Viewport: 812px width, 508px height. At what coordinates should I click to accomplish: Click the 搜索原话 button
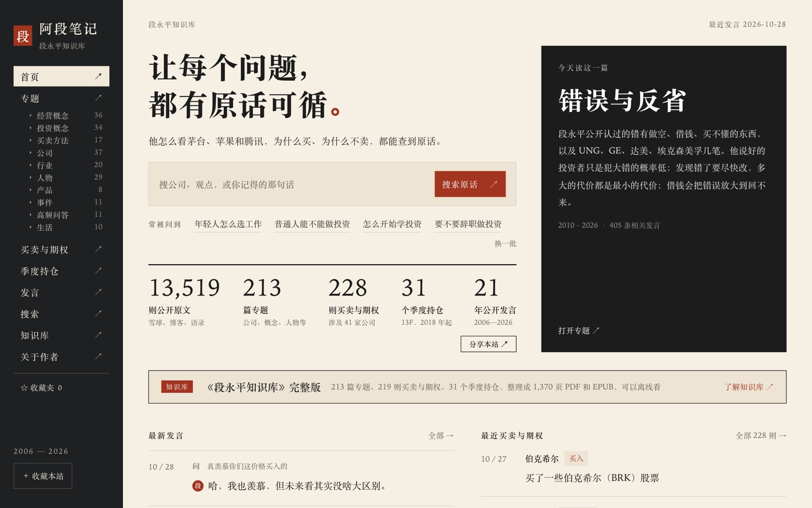470,184
